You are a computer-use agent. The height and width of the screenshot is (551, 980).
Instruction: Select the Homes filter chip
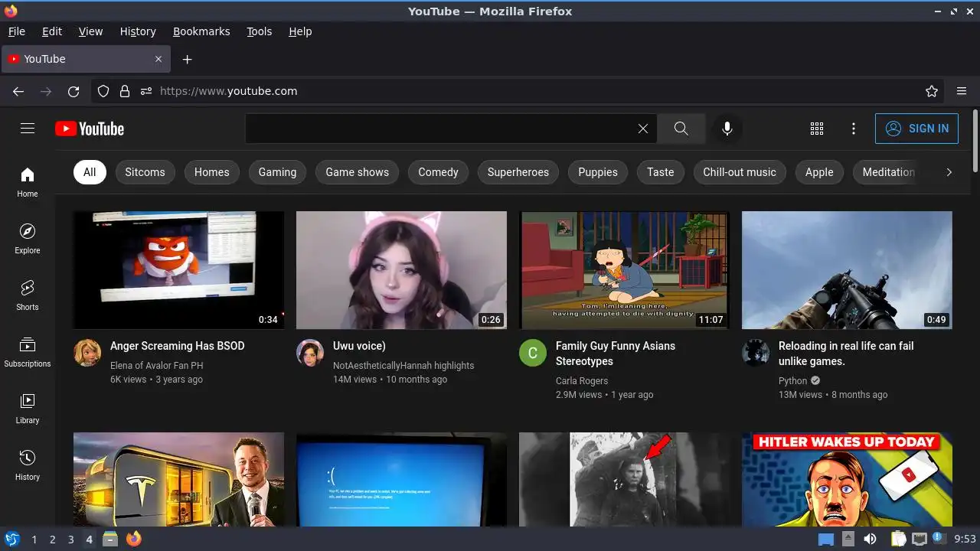coord(212,172)
